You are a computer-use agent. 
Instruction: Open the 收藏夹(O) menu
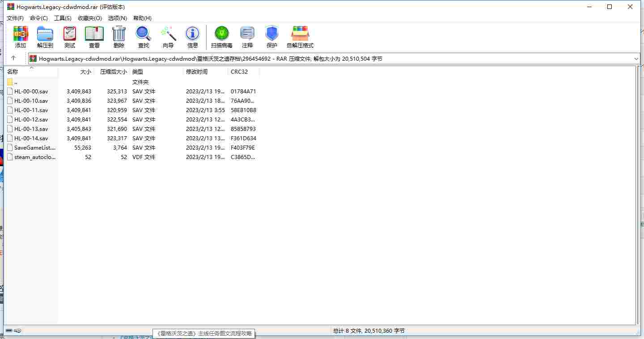pos(90,18)
